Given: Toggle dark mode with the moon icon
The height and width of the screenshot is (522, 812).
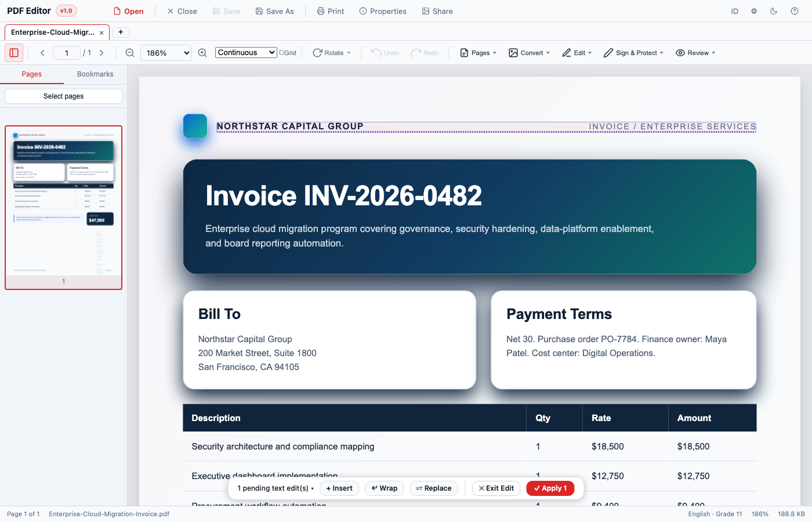Looking at the screenshot, I should tap(774, 11).
